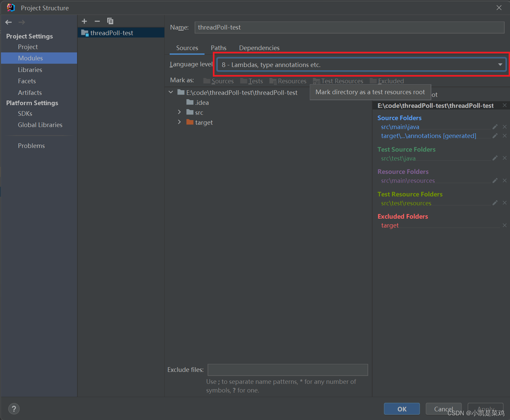Open Artifacts settings
Viewport: 510px width, 420px height.
(x=30, y=93)
